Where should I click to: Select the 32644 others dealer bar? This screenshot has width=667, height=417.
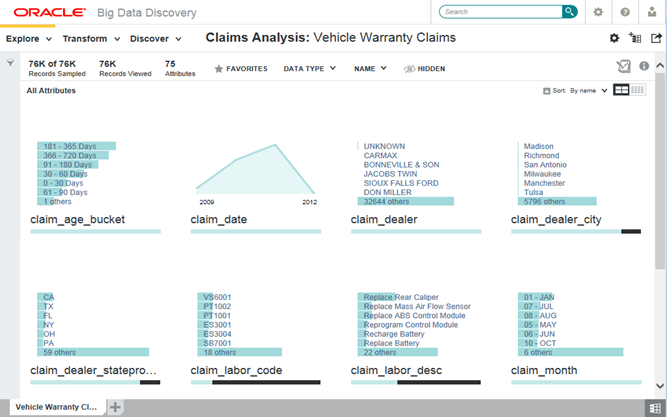(405, 201)
